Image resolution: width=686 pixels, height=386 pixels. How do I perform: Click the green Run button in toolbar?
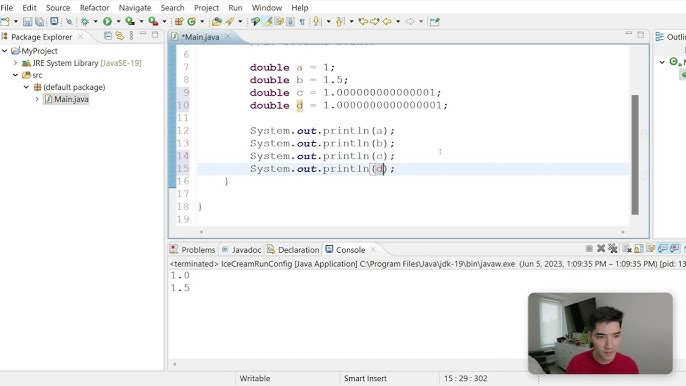pyautogui.click(x=107, y=21)
